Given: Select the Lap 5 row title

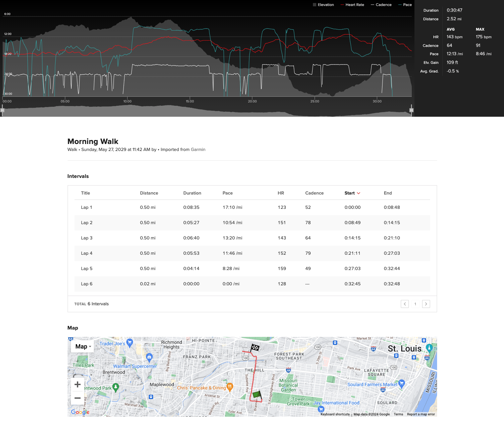Looking at the screenshot, I should pos(87,268).
